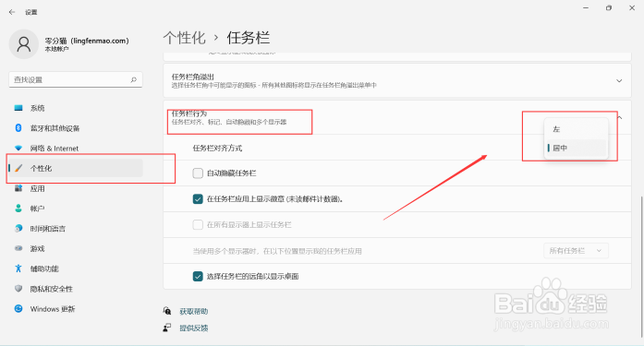Screen dimensions: 644x346
Task: Click the 辅助功能 accessibility icon
Action: [x=18, y=268]
